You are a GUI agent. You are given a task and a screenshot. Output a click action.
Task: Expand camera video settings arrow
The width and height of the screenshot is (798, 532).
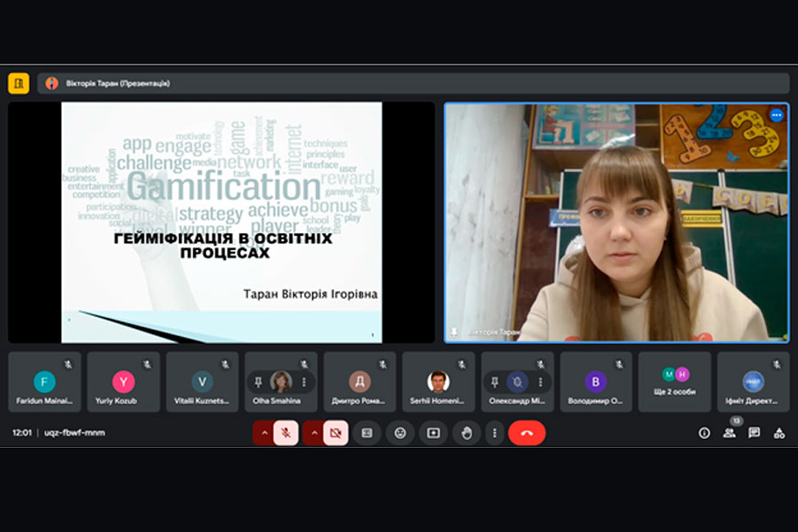313,433
